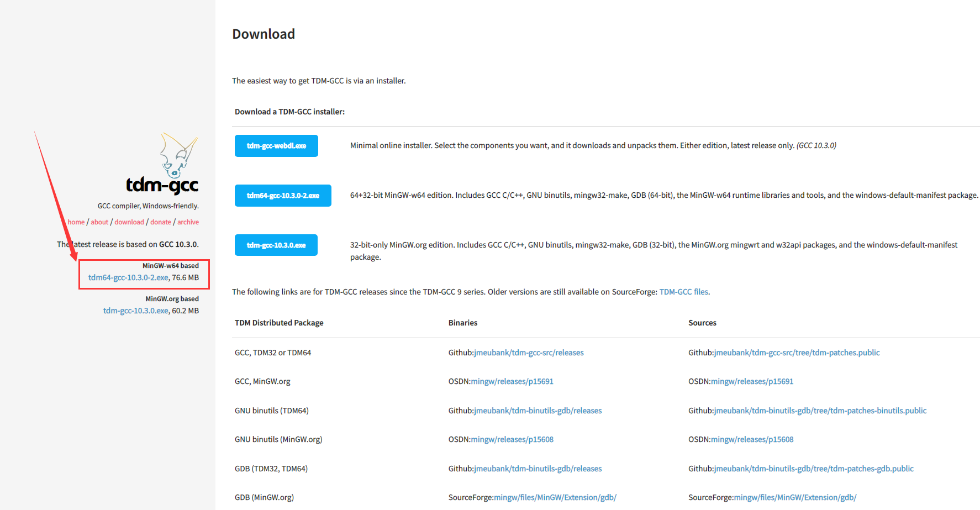The height and width of the screenshot is (510, 980).
Task: Click the tdm-gcc-10.3.0.exe blue button
Action: tap(276, 245)
